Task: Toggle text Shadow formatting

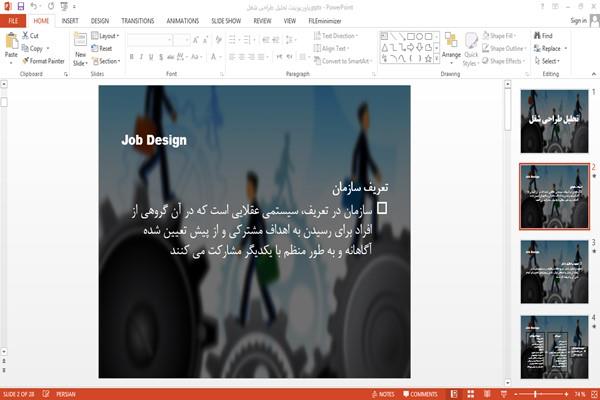Action: pyautogui.click(x=161, y=57)
